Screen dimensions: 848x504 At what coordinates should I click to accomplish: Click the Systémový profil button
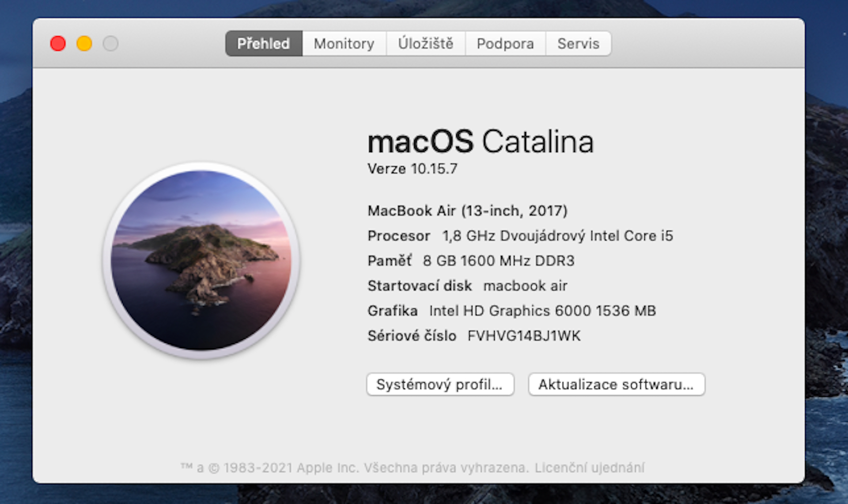click(440, 384)
